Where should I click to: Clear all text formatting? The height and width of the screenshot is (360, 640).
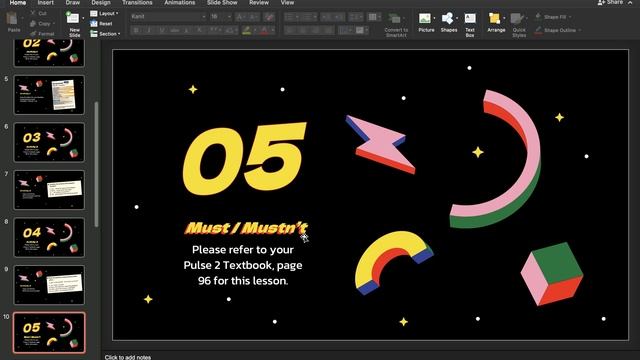coord(269,17)
